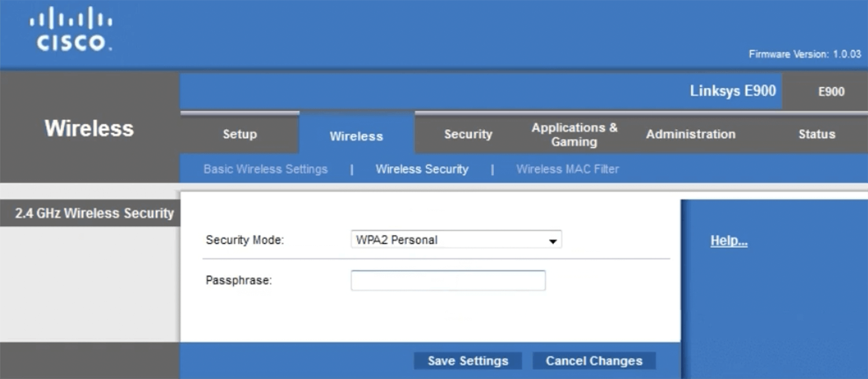The image size is (868, 379).
Task: Click the Linksys E900 title
Action: pyautogui.click(x=733, y=91)
